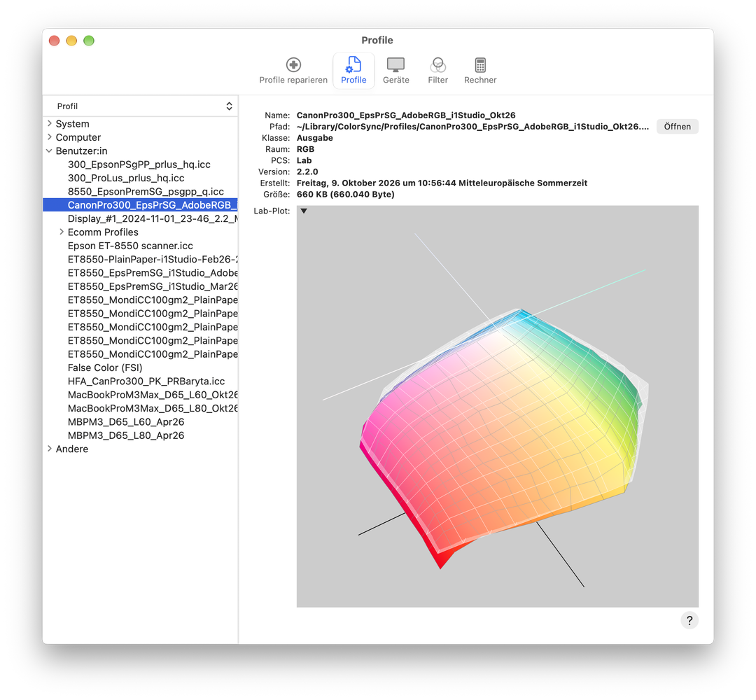
Task: Click the profile path text under Pfad
Action: pos(472,126)
